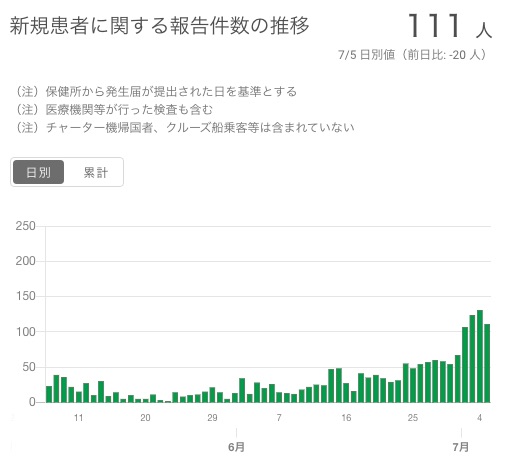The height and width of the screenshot is (458, 514).
Task: Click the first bar on the chart's left
Action: pyautogui.click(x=49, y=394)
